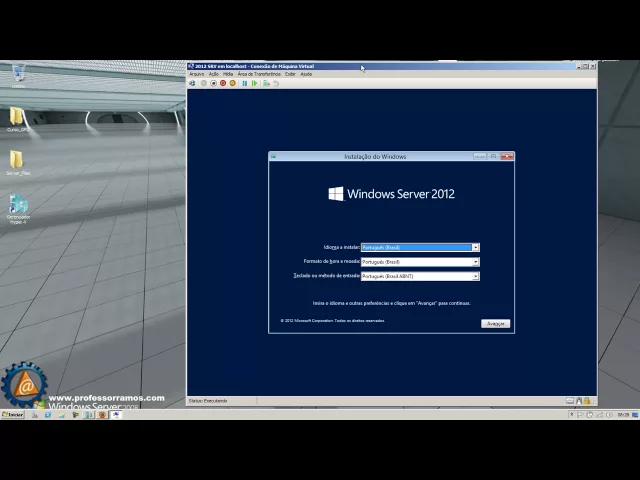Click the flag icon in the system tray
The width and height of the screenshot is (640, 480).
click(x=580, y=415)
